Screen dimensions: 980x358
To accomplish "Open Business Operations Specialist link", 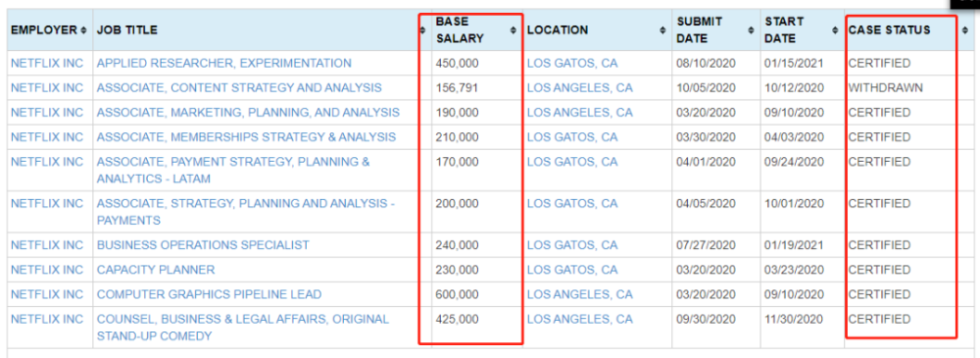I will pos(203,245).
